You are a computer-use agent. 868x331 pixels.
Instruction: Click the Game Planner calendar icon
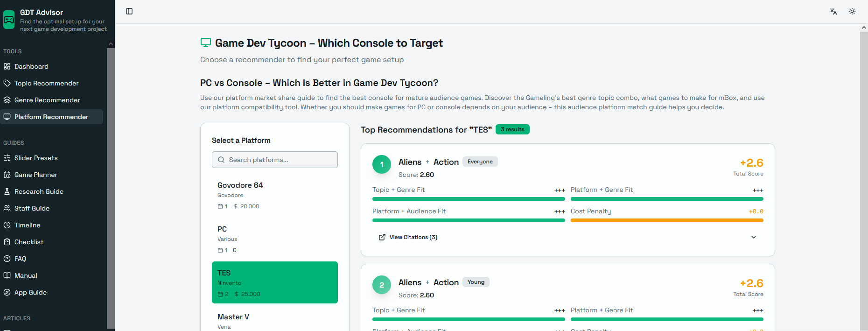point(7,175)
